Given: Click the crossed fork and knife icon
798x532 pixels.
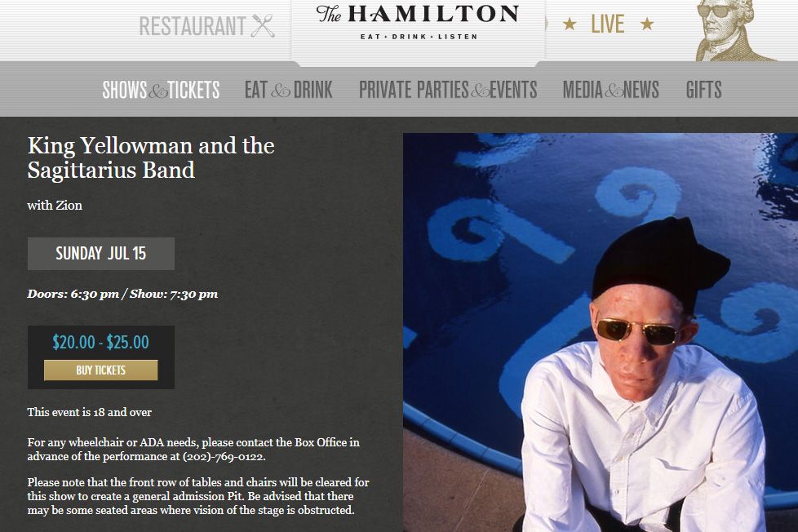Looking at the screenshot, I should (x=263, y=26).
